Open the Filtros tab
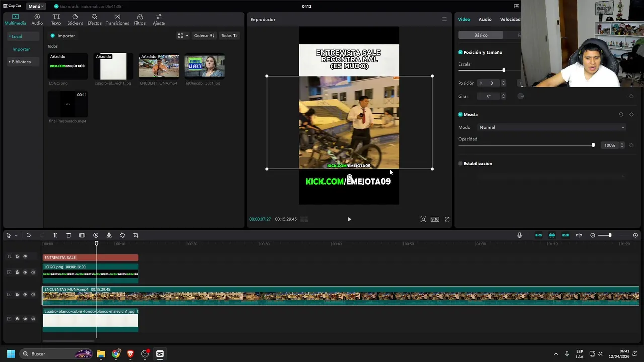Screen dimensions: 644x362 [140, 20]
